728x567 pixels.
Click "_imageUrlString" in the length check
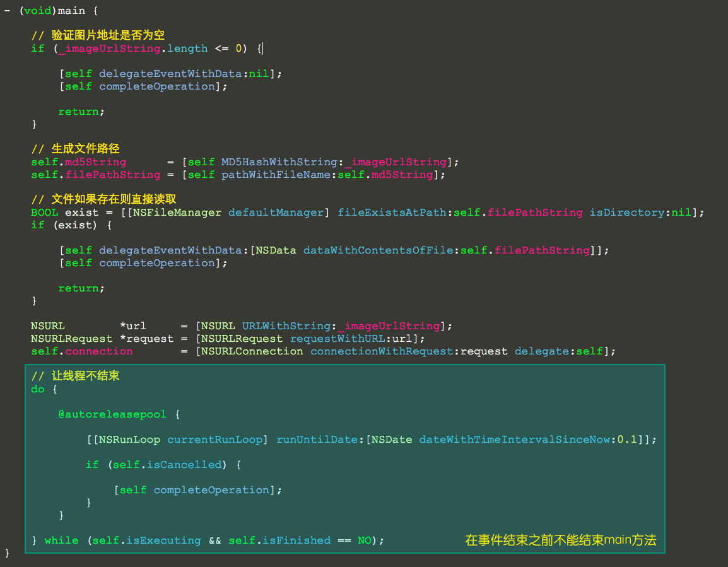pyautogui.click(x=110, y=49)
